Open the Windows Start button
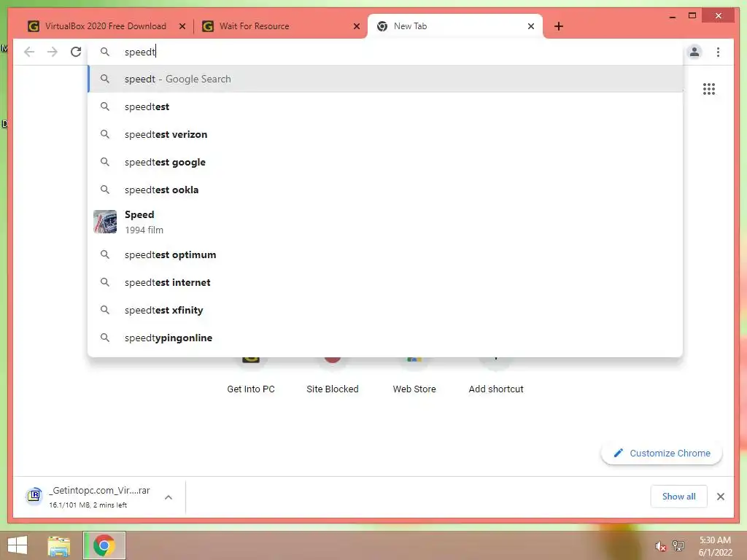747x560 pixels. pos(18,545)
